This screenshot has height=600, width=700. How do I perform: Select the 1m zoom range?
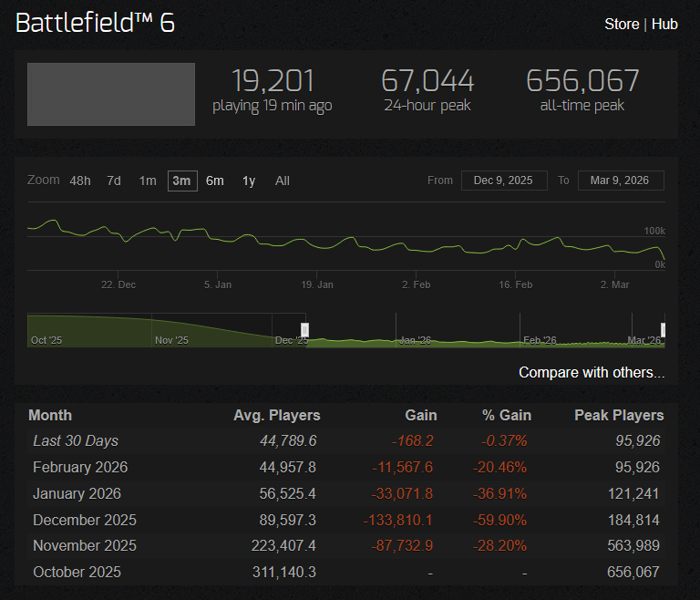148,181
